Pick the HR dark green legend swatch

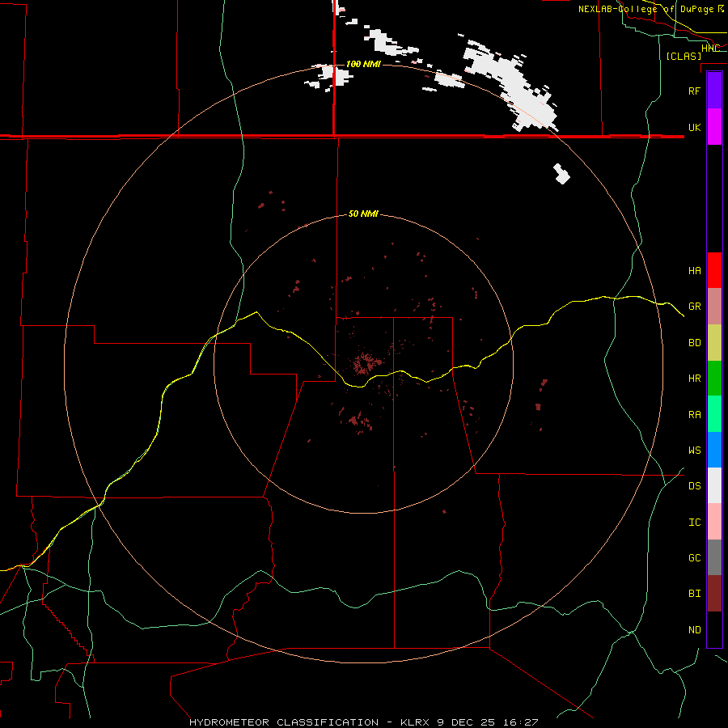pos(714,379)
